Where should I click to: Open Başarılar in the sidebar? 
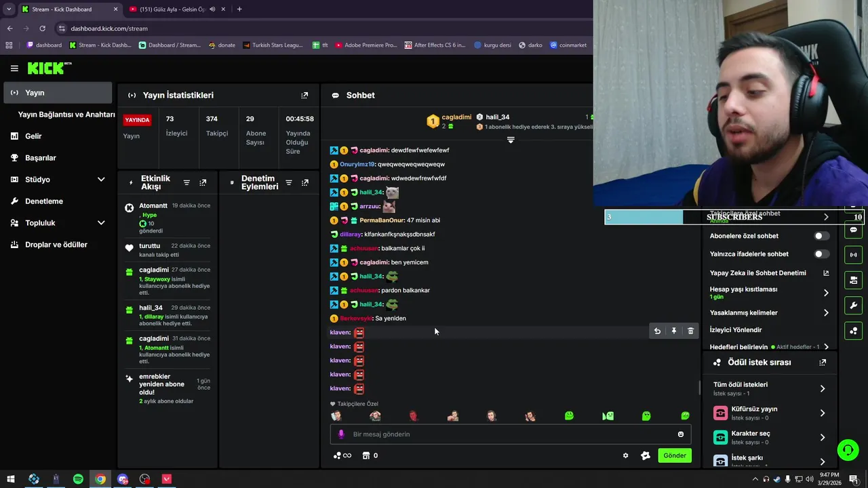(58, 158)
